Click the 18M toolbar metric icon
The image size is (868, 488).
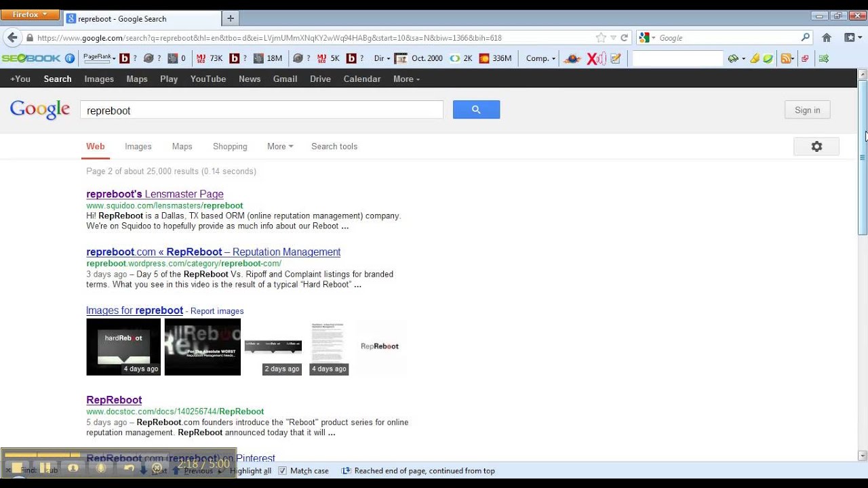click(268, 58)
